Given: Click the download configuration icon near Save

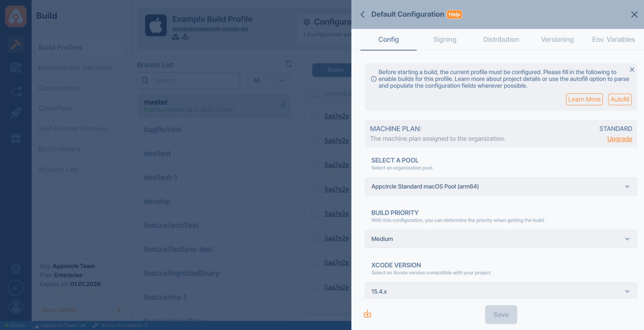Looking at the screenshot, I should [x=367, y=314].
